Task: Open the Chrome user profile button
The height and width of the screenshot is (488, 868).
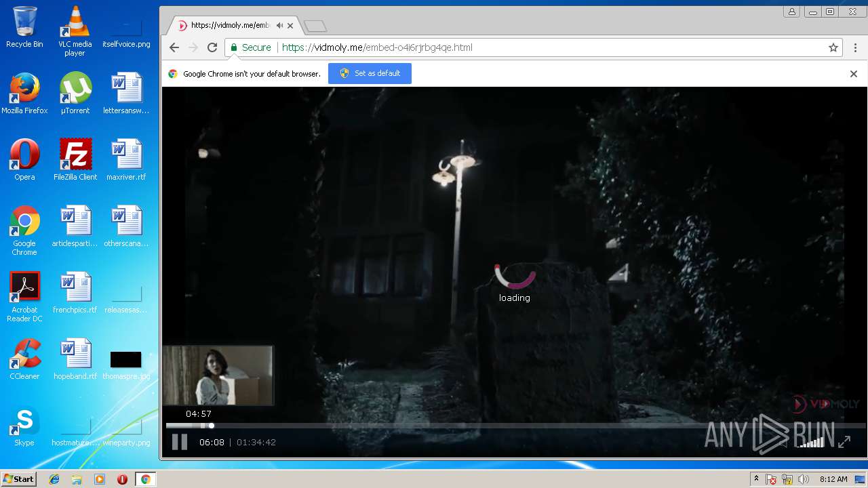Action: [x=791, y=12]
